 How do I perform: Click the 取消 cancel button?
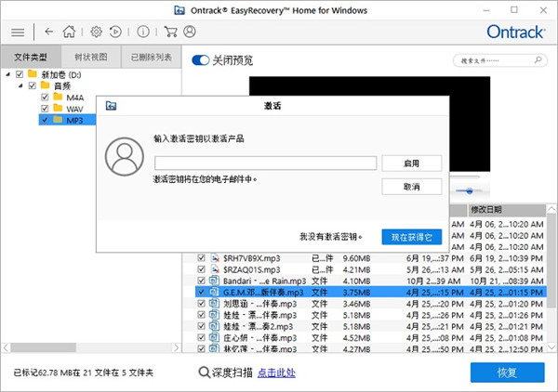[412, 187]
